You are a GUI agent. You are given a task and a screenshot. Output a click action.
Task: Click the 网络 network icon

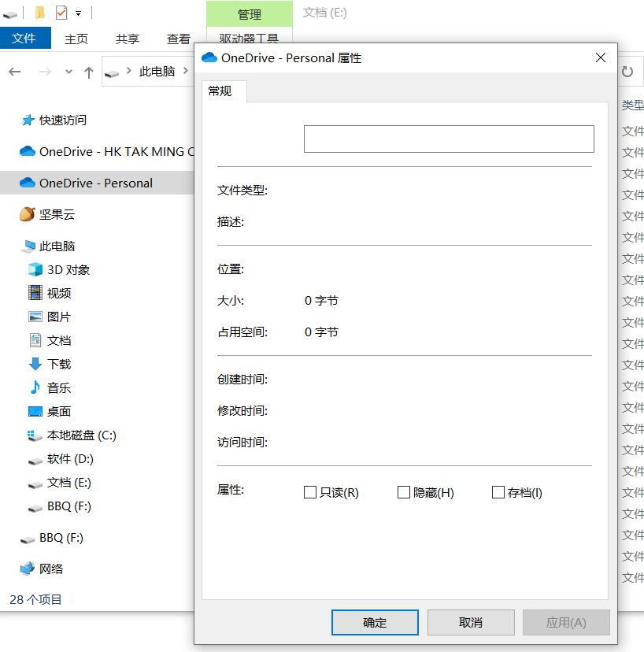pos(28,569)
